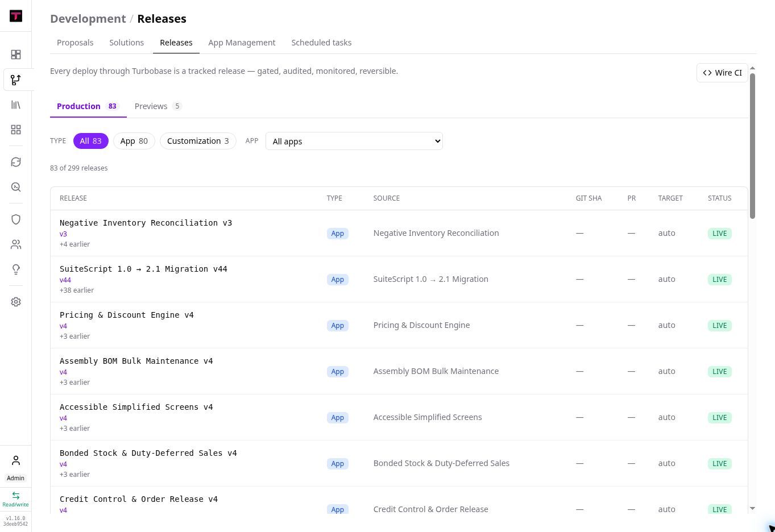Open the dashboard icon in sidebar
This screenshot has height=532, width=775.
[x=16, y=55]
